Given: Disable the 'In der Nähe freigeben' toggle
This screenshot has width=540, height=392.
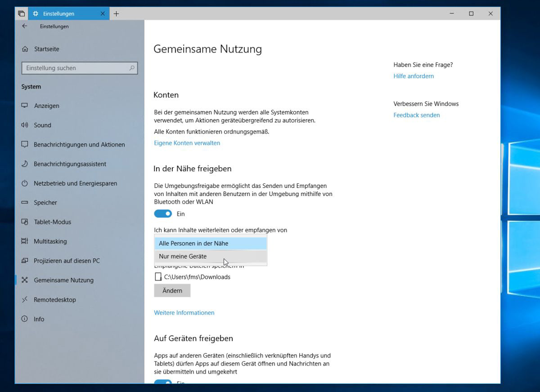Looking at the screenshot, I should 163,213.
